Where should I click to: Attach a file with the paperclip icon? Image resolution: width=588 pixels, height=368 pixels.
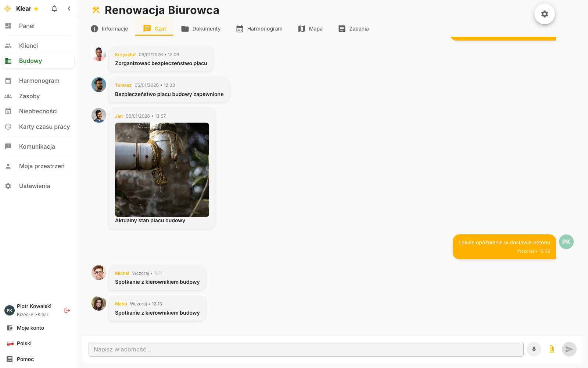[552, 349]
